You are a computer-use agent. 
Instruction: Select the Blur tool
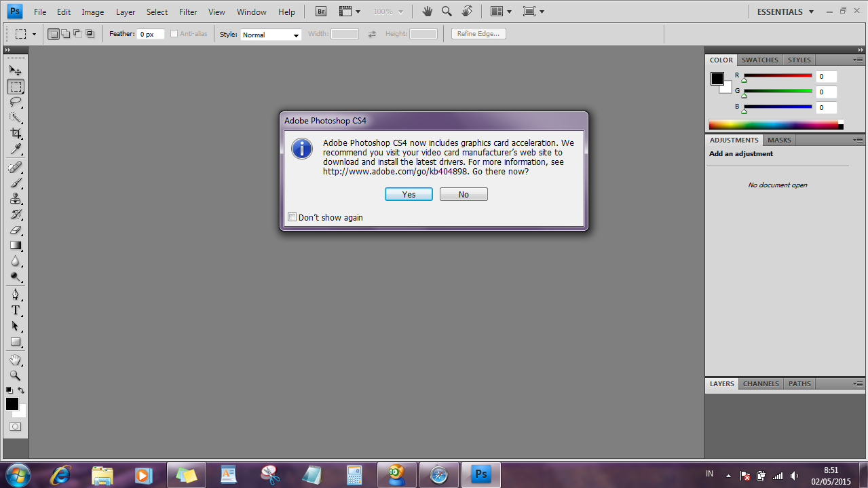(15, 261)
